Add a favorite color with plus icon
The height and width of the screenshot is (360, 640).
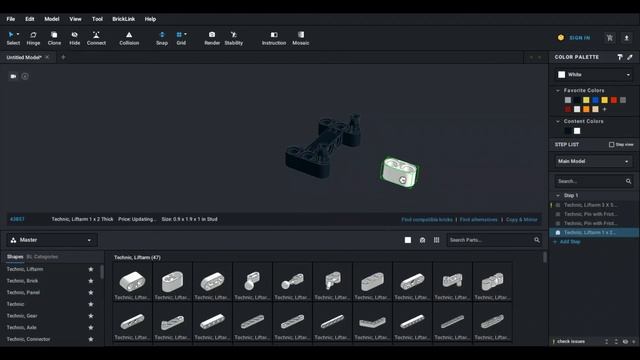click(x=604, y=109)
